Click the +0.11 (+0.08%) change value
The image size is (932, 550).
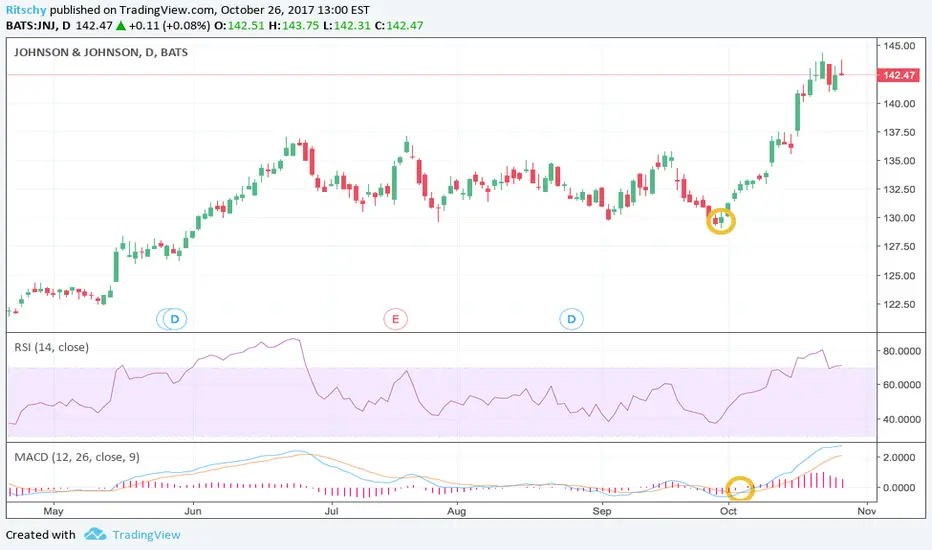click(x=169, y=26)
